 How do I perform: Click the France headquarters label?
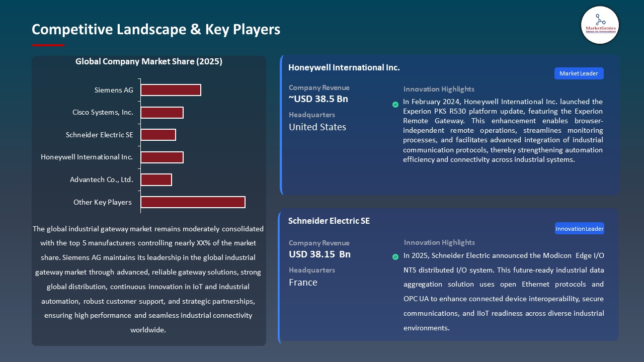303,282
